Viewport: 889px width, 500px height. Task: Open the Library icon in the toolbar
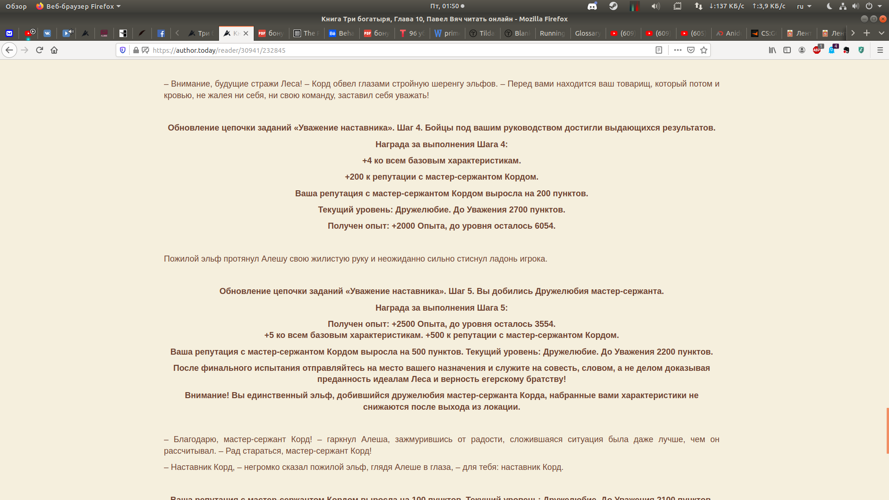[x=772, y=50]
